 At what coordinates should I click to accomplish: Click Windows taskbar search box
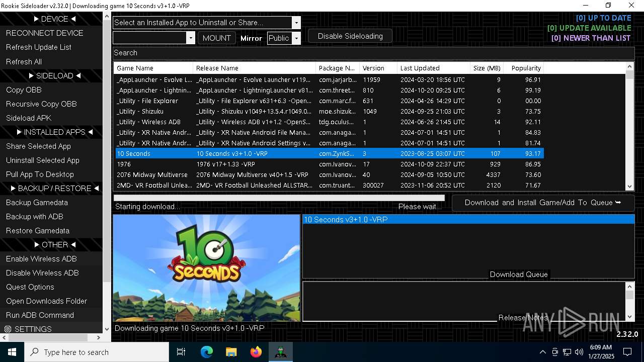click(97, 352)
